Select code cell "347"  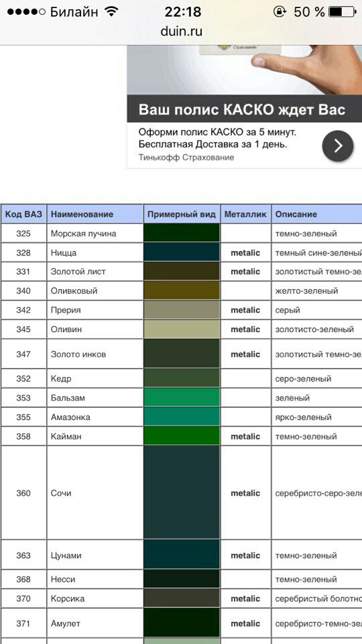[x=23, y=354]
